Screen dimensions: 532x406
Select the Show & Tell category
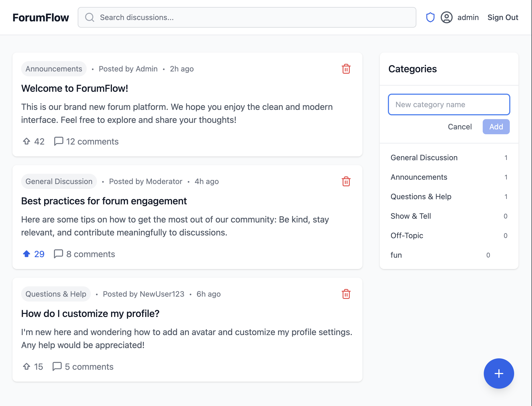pyautogui.click(x=449, y=216)
